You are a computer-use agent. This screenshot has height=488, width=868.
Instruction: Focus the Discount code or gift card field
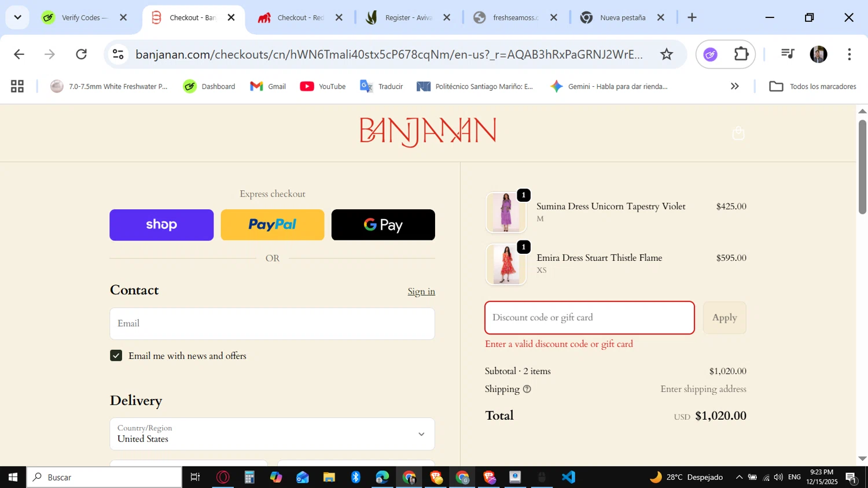(590, 317)
